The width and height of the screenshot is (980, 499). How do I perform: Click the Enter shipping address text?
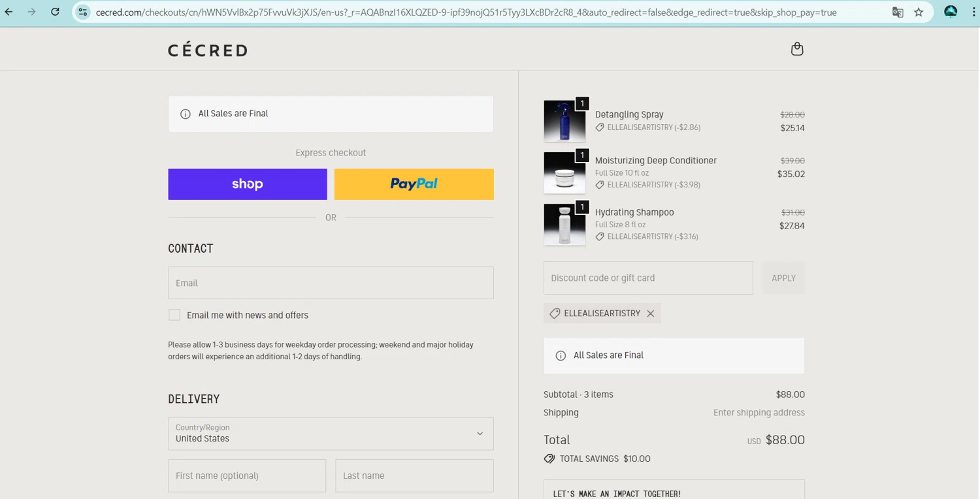(759, 413)
